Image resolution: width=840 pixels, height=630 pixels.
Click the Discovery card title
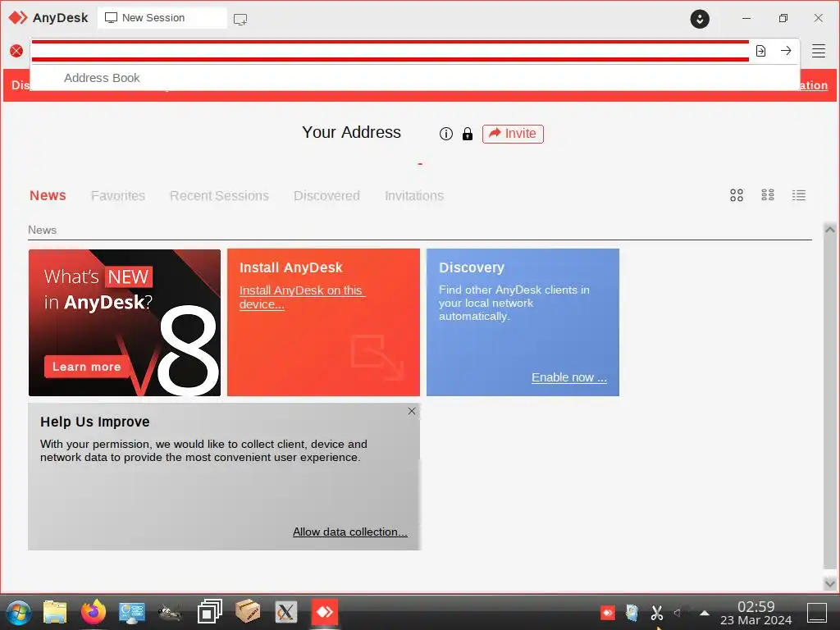(472, 267)
